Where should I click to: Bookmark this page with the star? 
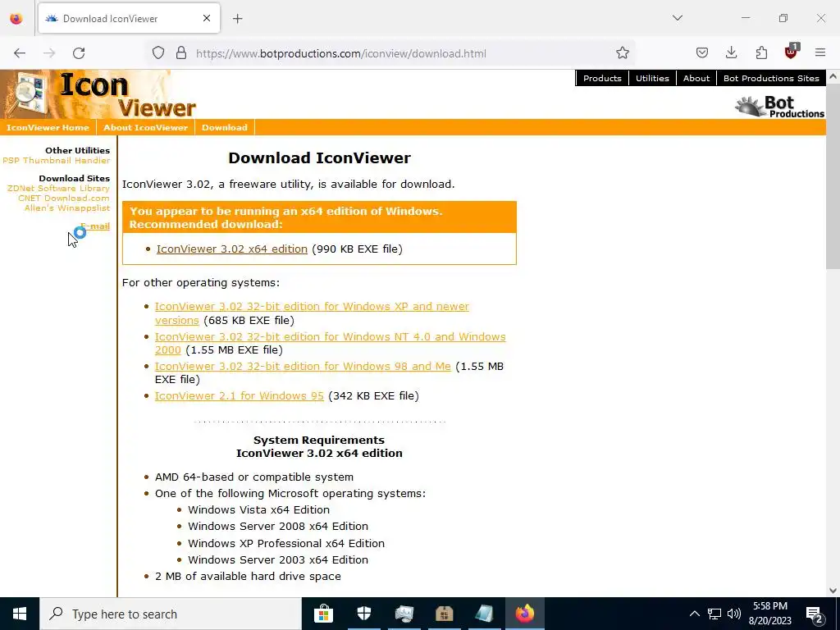(622, 53)
